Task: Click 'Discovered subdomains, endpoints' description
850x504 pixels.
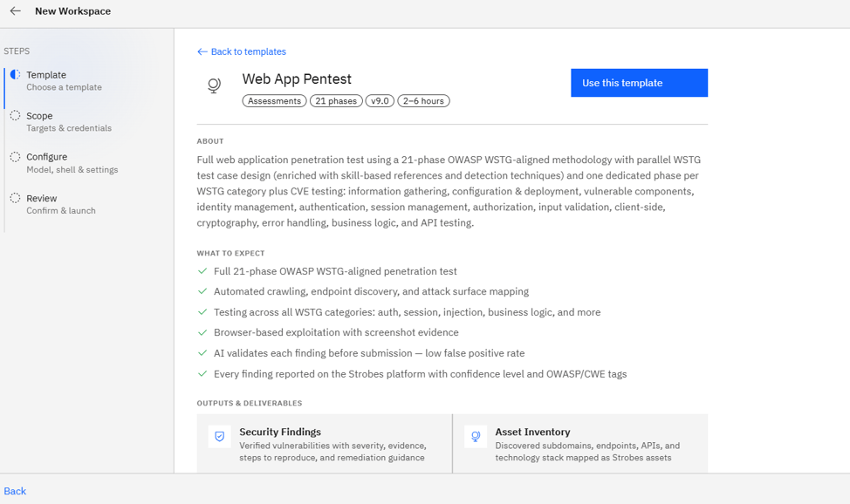Action: pyautogui.click(x=587, y=452)
